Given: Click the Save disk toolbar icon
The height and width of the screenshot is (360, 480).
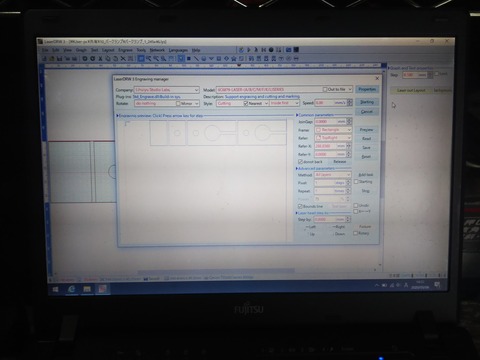Looking at the screenshot, I should coord(60,58).
